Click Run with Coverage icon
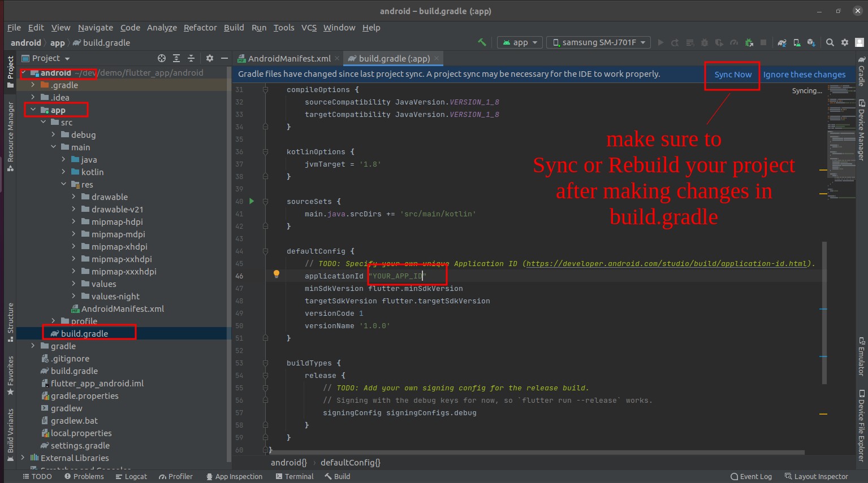Image resolution: width=868 pixels, height=483 pixels. tap(719, 42)
